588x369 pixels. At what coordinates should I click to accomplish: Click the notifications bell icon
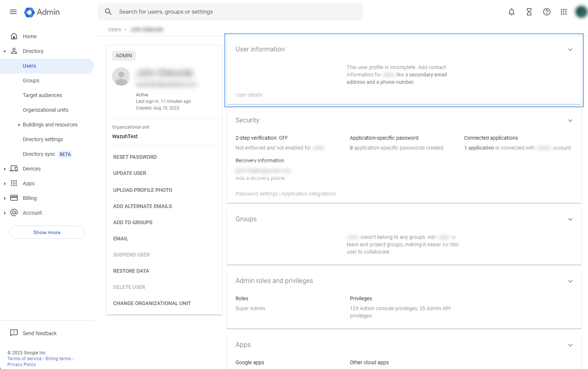pyautogui.click(x=511, y=12)
